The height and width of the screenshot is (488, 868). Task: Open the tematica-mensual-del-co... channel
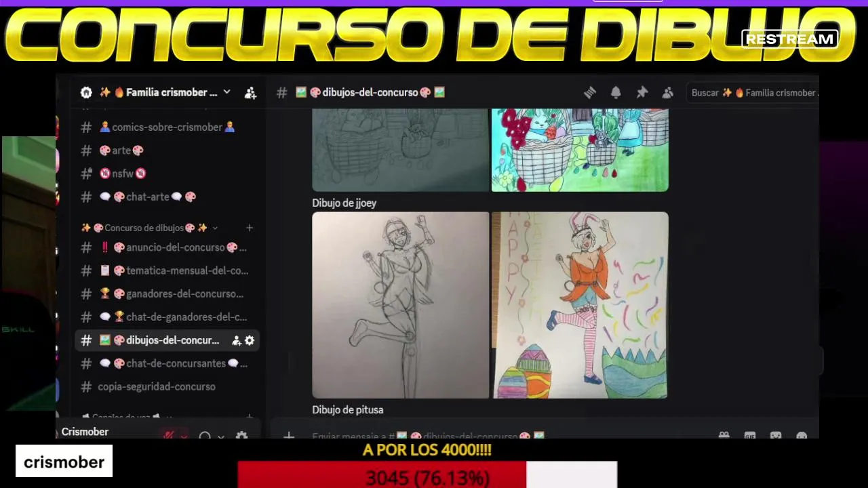[166, 270]
